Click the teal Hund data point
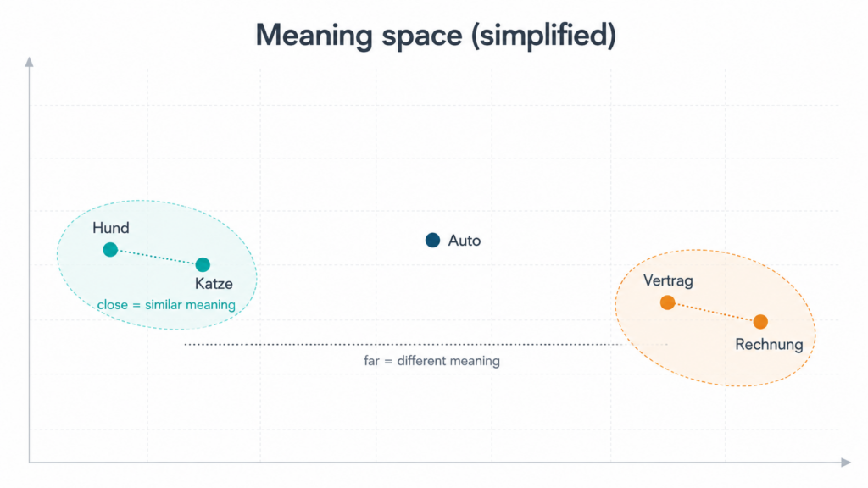This screenshot has height=488, width=868. [x=110, y=250]
